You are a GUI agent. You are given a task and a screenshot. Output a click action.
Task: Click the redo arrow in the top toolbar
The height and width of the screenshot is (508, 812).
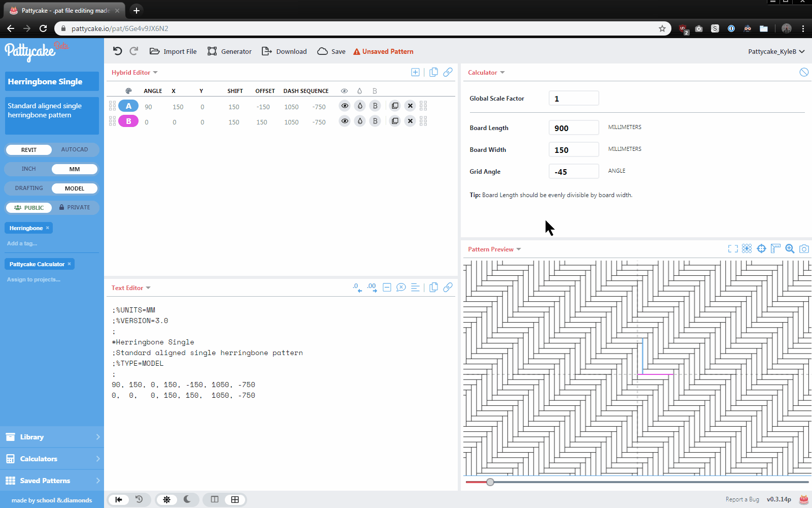(x=134, y=51)
